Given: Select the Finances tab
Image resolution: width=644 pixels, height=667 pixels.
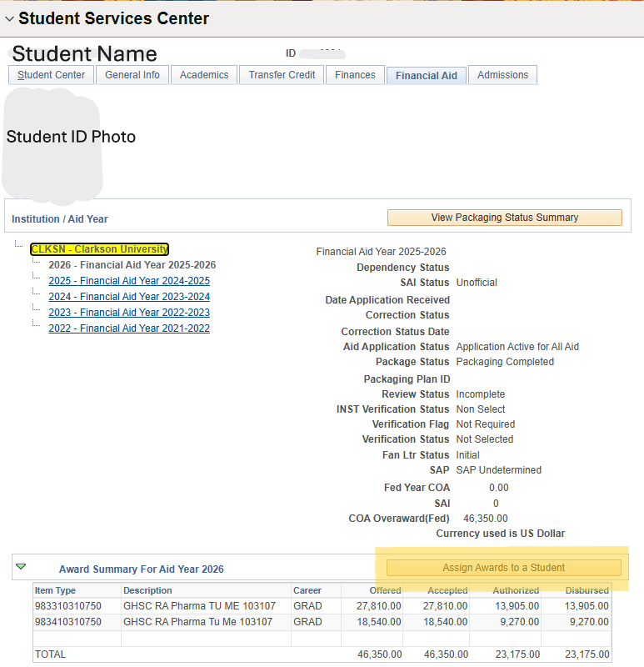Looking at the screenshot, I should pyautogui.click(x=355, y=75).
